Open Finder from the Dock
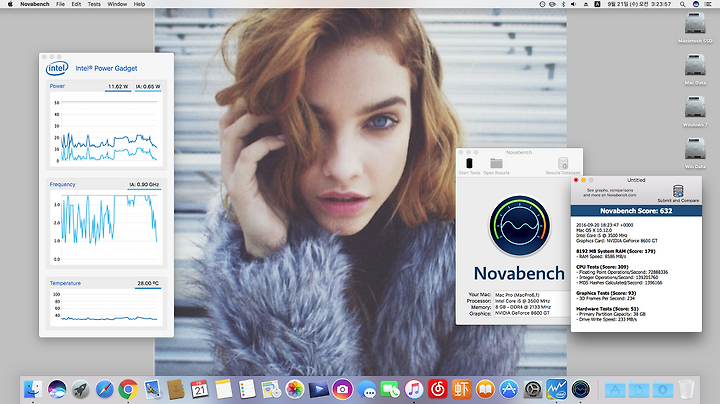 tap(33, 389)
